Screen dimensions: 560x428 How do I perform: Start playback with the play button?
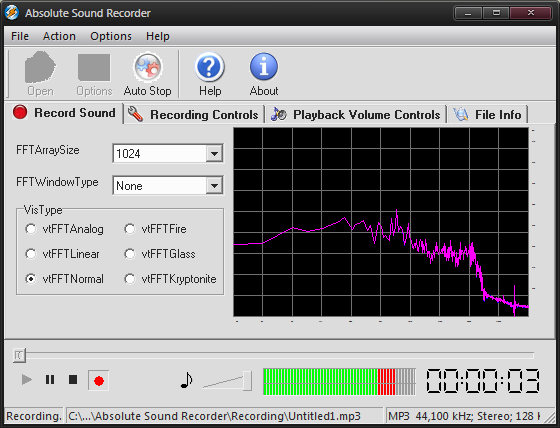coord(26,379)
